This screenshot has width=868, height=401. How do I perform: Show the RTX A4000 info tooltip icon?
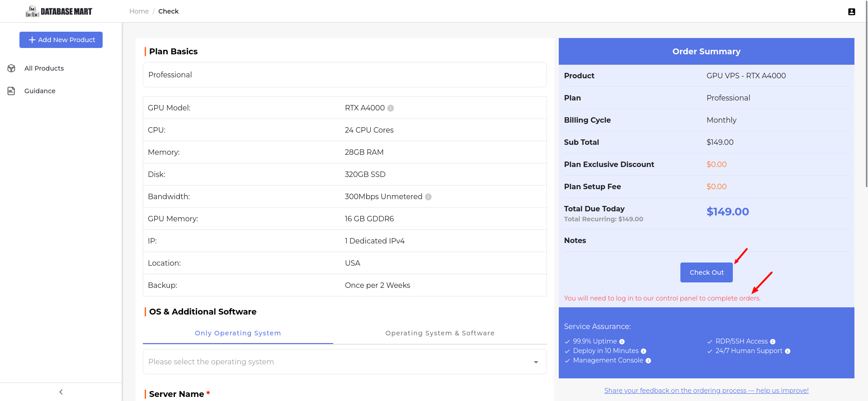pos(391,108)
